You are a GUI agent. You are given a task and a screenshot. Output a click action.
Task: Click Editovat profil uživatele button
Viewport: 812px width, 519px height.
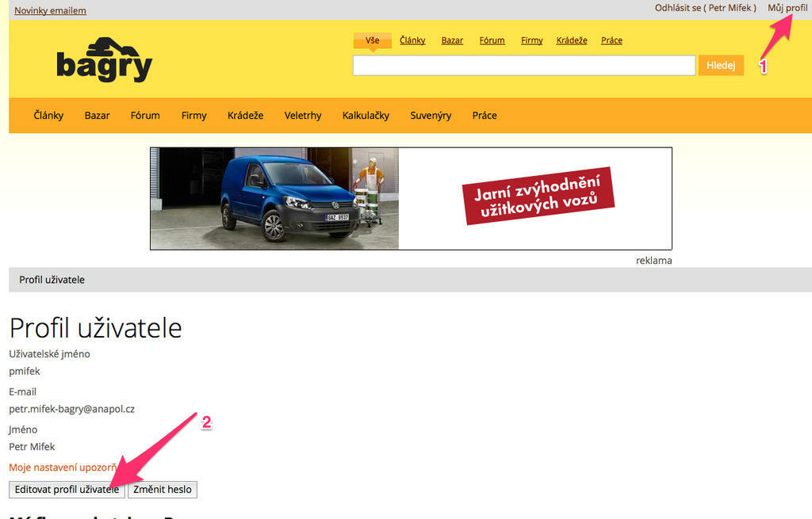67,490
